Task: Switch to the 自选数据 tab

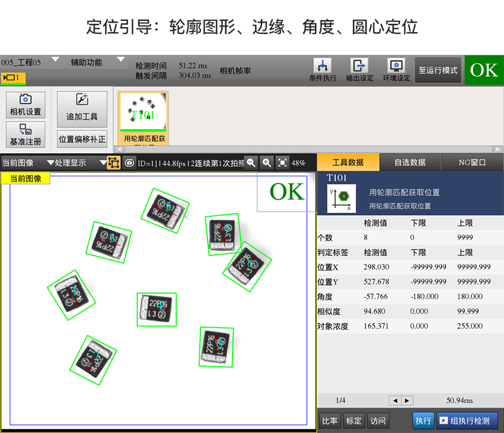Action: (409, 162)
